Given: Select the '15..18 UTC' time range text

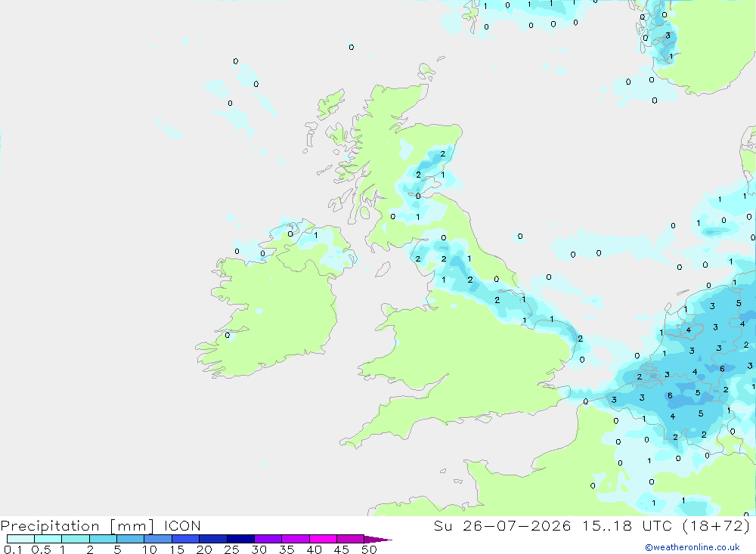Looking at the screenshot, I should (x=627, y=525).
